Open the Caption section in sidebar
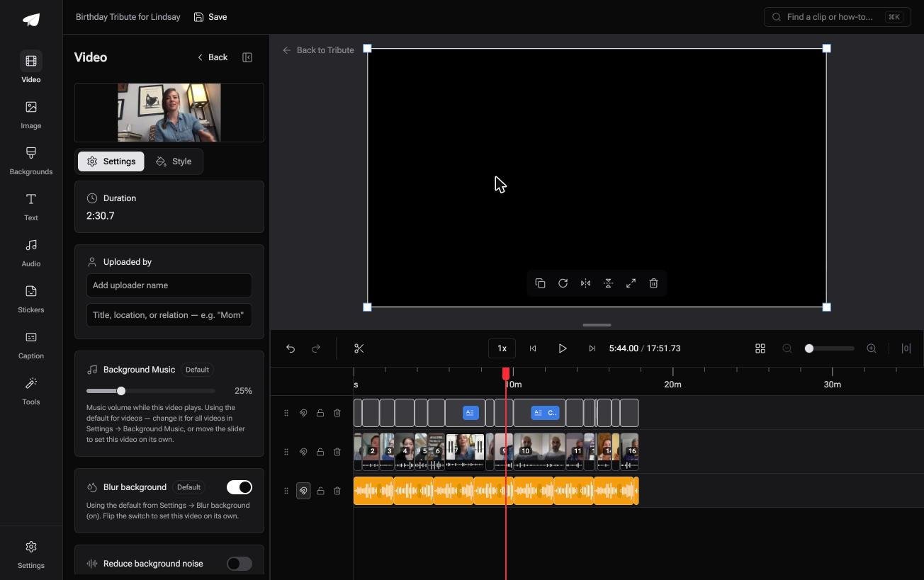This screenshot has height=580, width=924. coord(31,345)
